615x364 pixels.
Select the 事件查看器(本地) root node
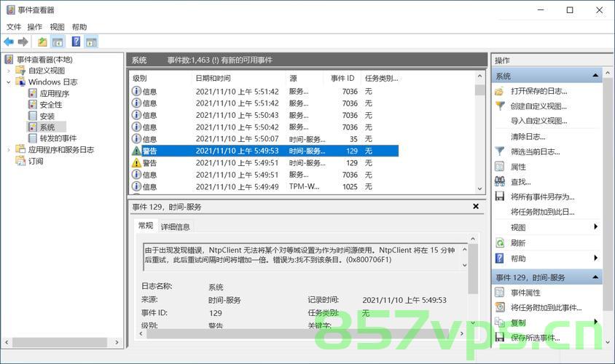coord(44,60)
